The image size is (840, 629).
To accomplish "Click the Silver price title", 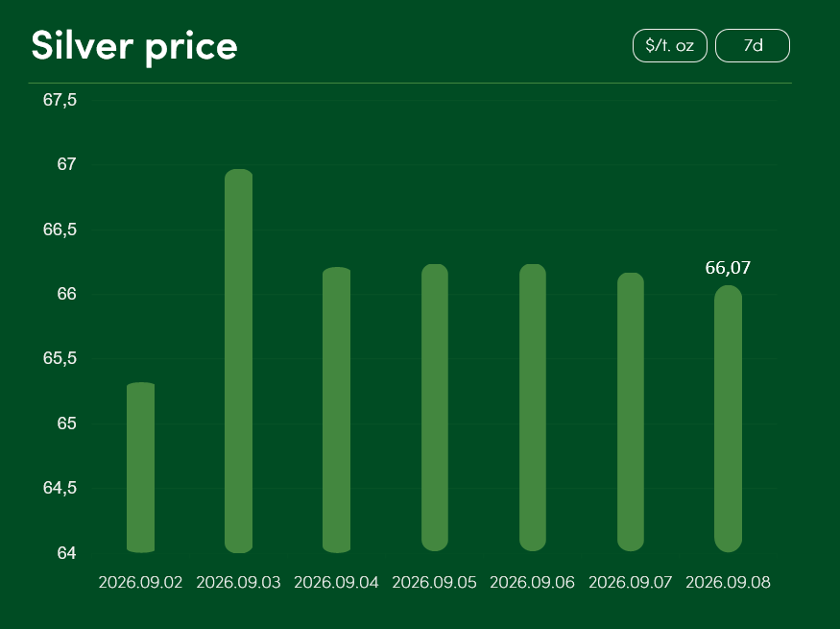I will 134,47.
